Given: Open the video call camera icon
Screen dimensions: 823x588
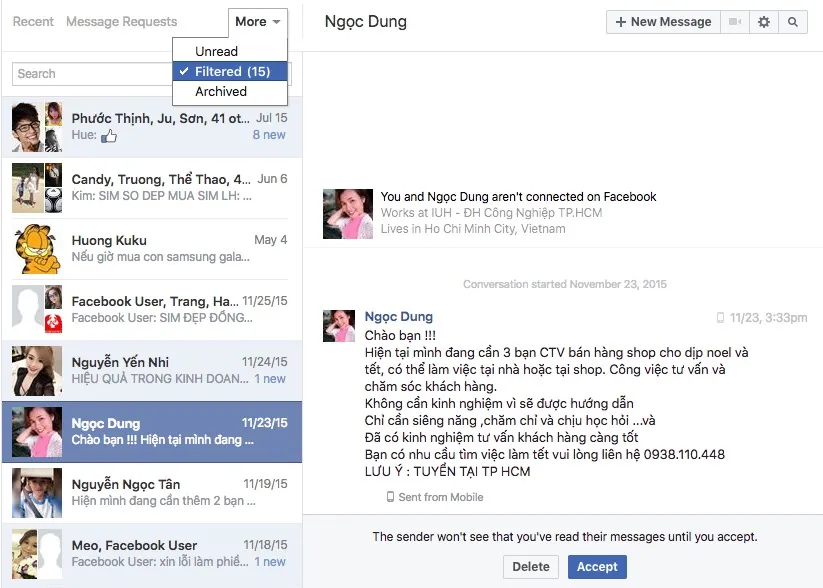Looking at the screenshot, I should (x=735, y=22).
